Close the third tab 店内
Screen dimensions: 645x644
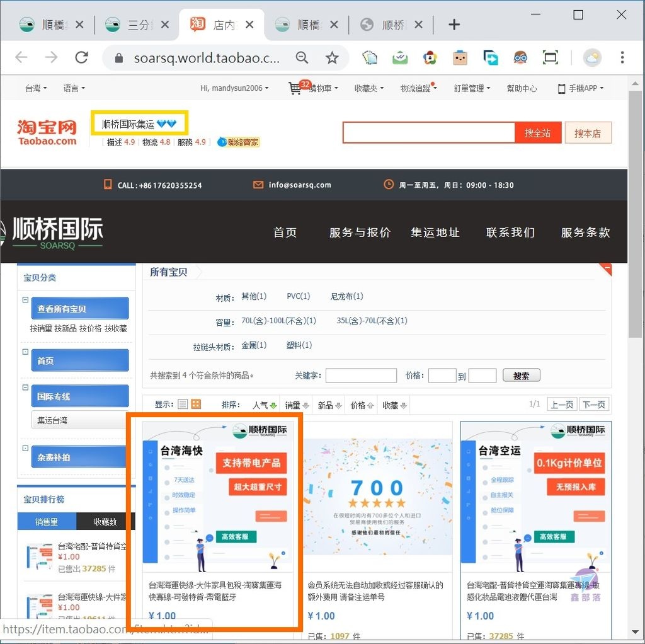(x=249, y=25)
